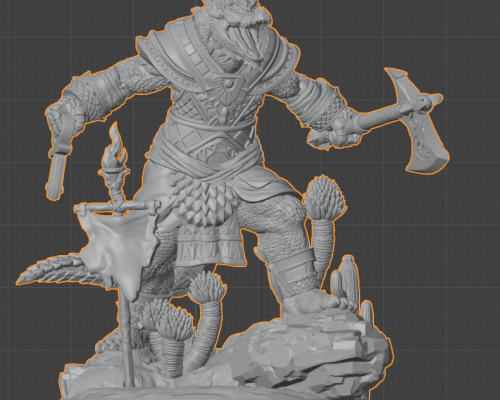The image size is (500, 400).
Task: Click the torch flame atop the banner pole
Action: (x=114, y=146)
